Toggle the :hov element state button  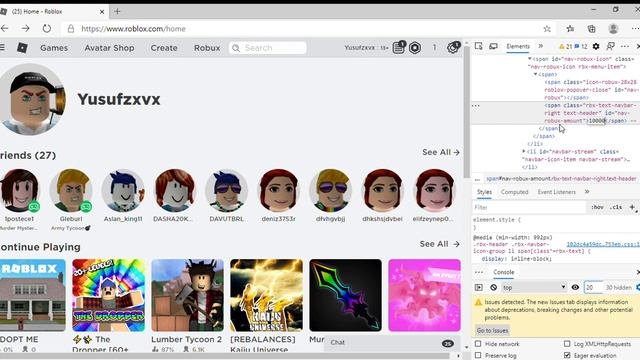point(597,207)
